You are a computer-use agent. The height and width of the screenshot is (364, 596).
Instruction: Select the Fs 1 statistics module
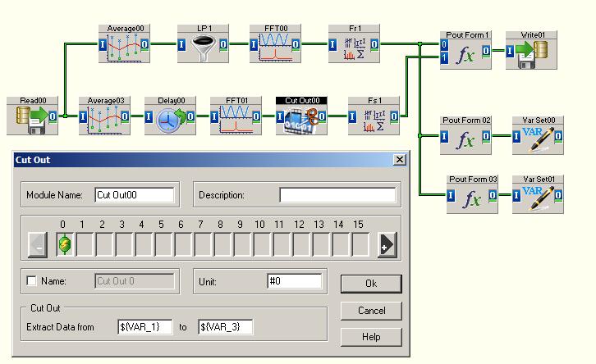pyautogui.click(x=374, y=116)
